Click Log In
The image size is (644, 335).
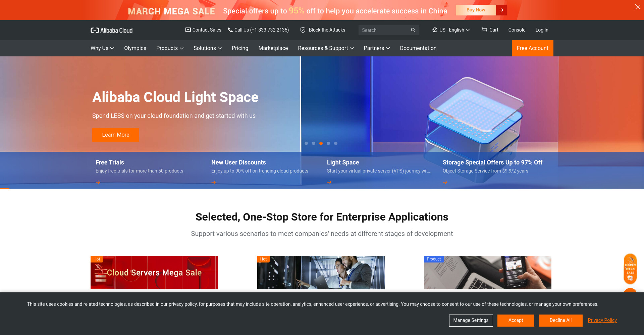[x=542, y=30]
